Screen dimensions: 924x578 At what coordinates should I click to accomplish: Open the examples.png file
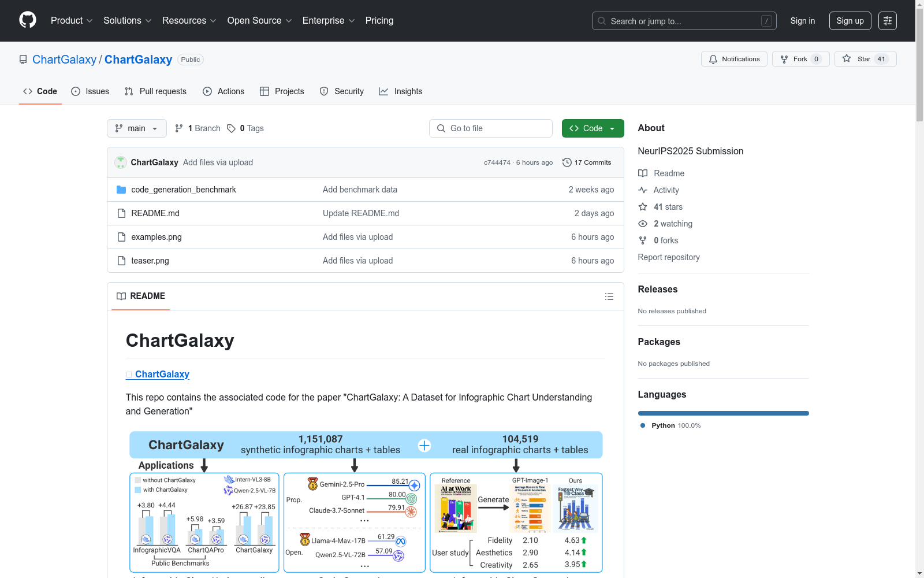[x=157, y=237]
